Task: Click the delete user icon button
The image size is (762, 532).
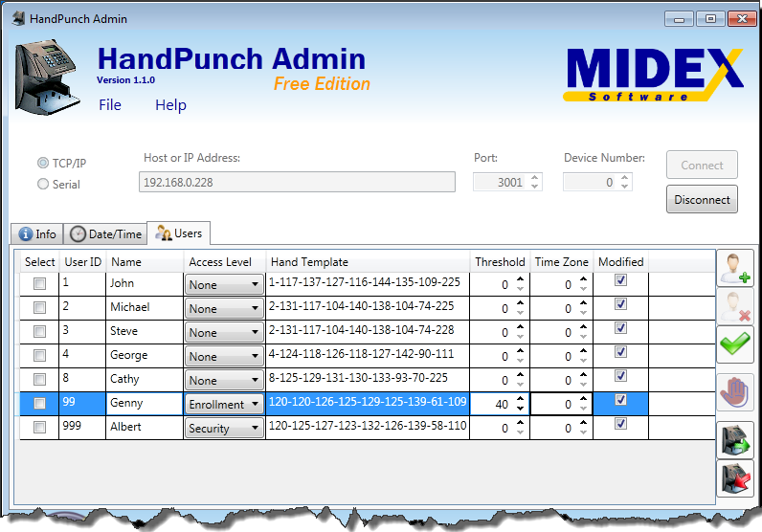Action: (x=735, y=306)
